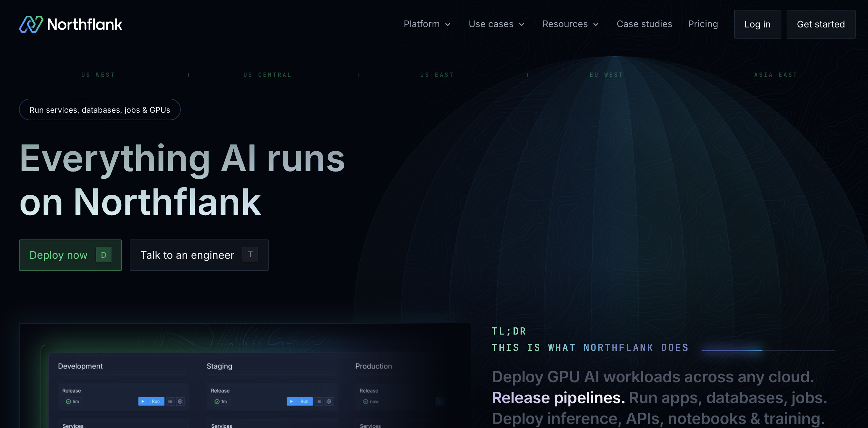Select the Log in option

click(x=757, y=24)
